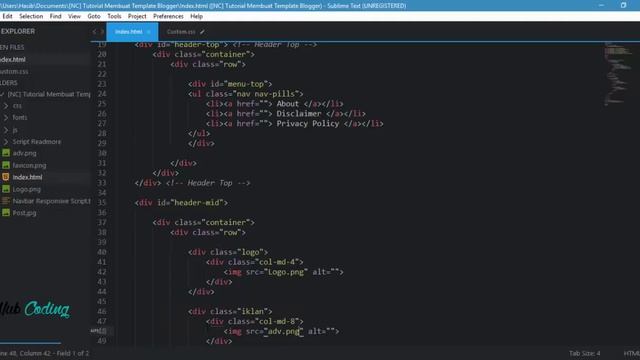This screenshot has height=360, width=640.
Task: Click the "nav nav-pills" class string on line 24
Action: (267, 94)
